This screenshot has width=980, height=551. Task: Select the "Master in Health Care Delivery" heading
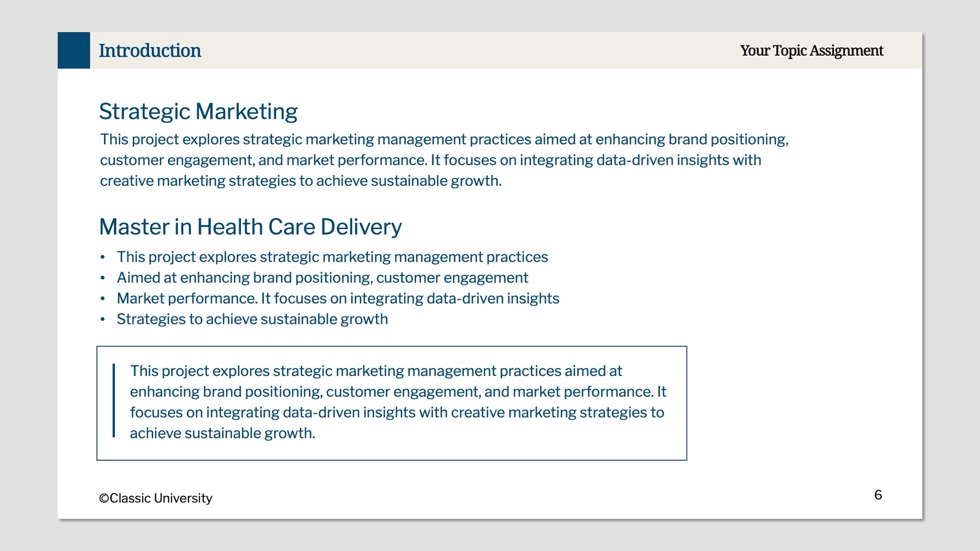250,227
